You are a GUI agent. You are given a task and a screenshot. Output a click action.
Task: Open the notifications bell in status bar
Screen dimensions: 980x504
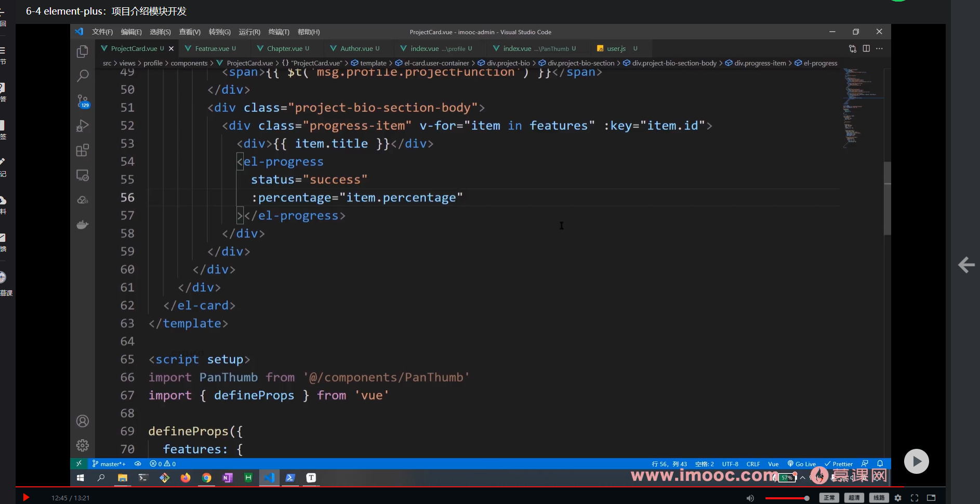880,463
